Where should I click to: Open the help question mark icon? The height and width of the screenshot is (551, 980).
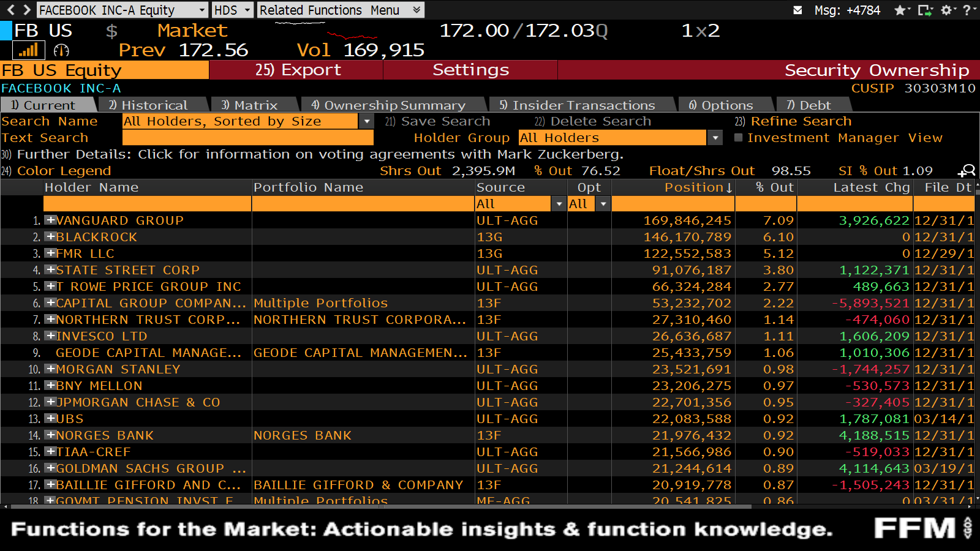(967, 10)
